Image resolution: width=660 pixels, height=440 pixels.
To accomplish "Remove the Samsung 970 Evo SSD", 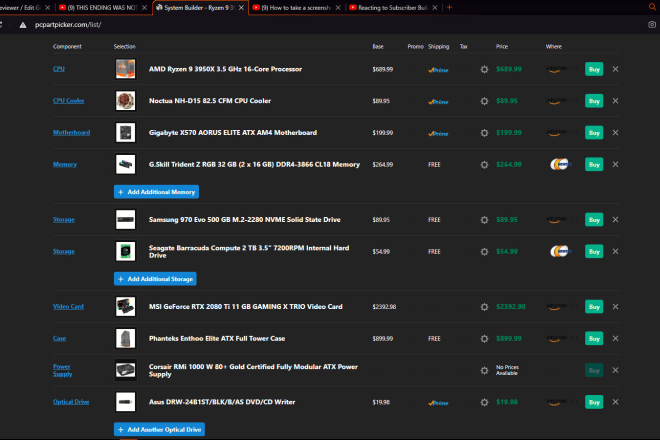I will point(615,219).
